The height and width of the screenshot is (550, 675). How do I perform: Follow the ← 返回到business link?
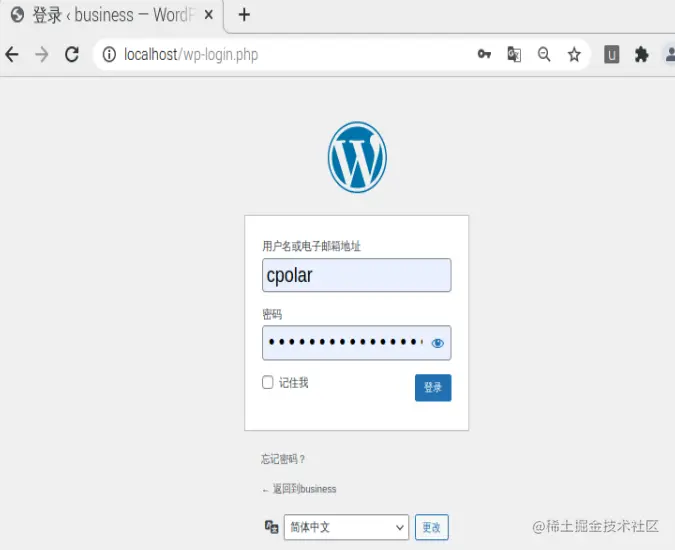point(299,489)
